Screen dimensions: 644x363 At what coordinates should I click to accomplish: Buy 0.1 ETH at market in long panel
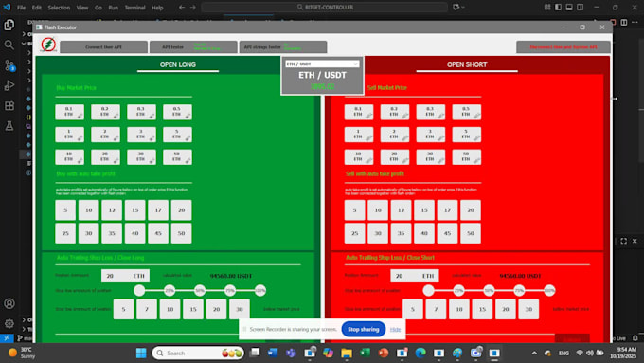point(69,112)
